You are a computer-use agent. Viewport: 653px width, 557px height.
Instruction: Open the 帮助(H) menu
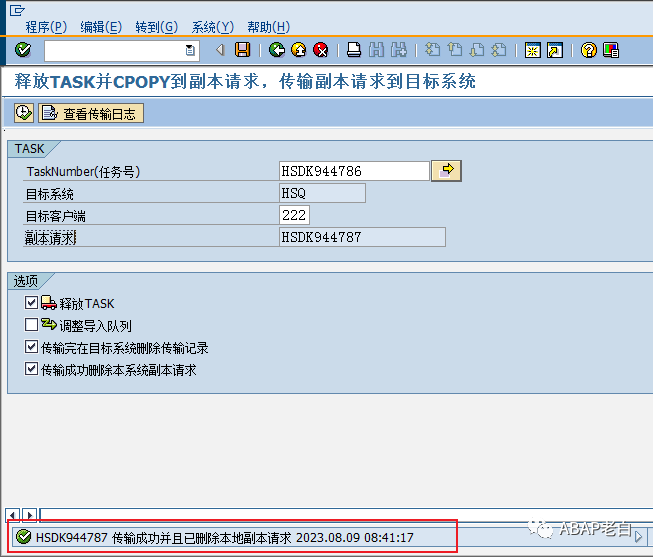(x=268, y=27)
